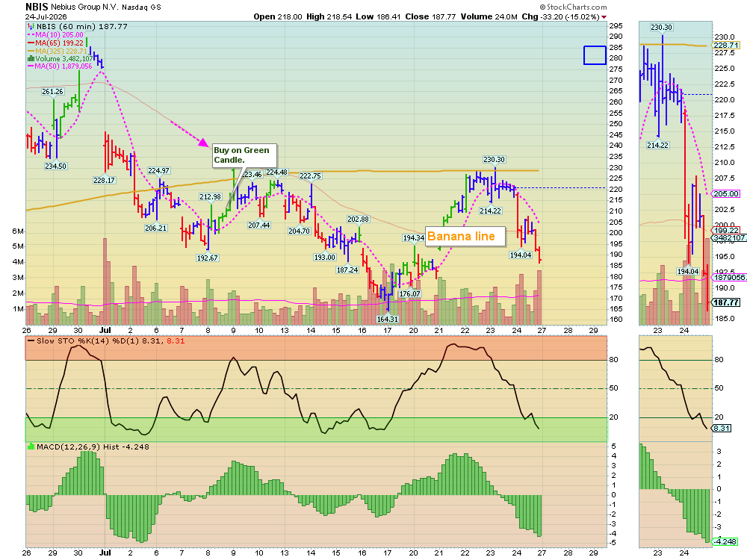Screen dimensions: 747x560
Task: Click the 193.00 price low label
Action: tap(325, 257)
